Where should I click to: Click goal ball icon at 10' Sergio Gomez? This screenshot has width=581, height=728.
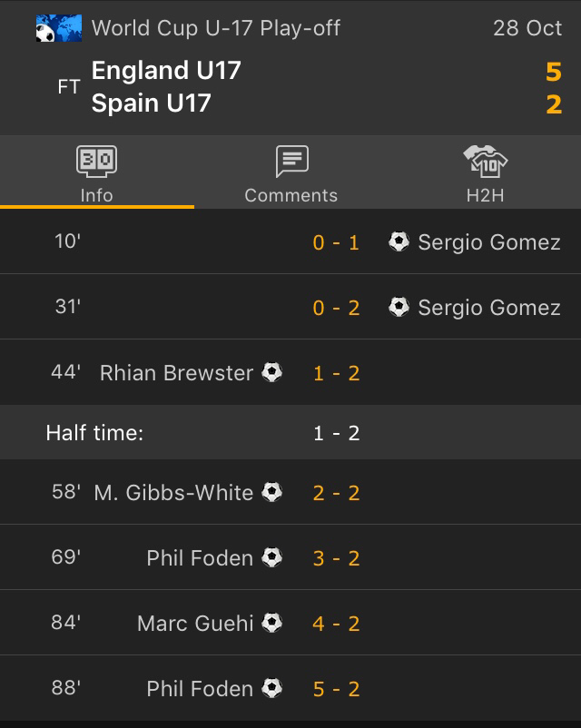click(x=399, y=241)
